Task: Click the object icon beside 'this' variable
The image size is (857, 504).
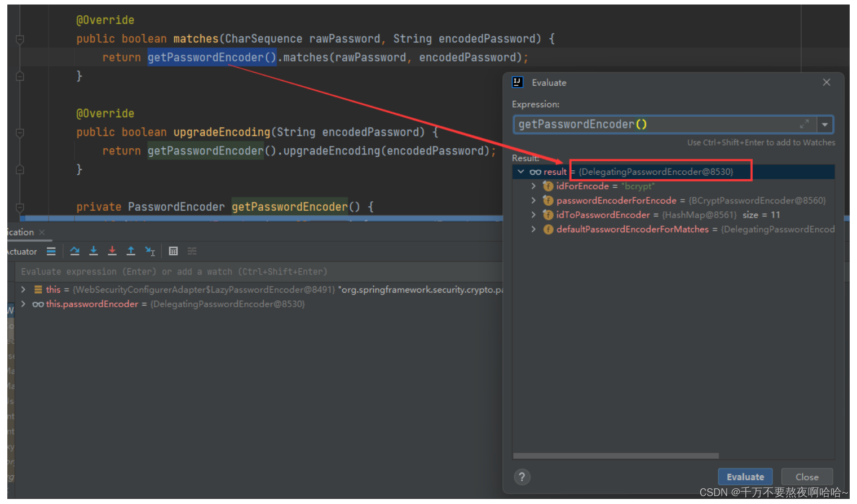Action: pos(38,289)
